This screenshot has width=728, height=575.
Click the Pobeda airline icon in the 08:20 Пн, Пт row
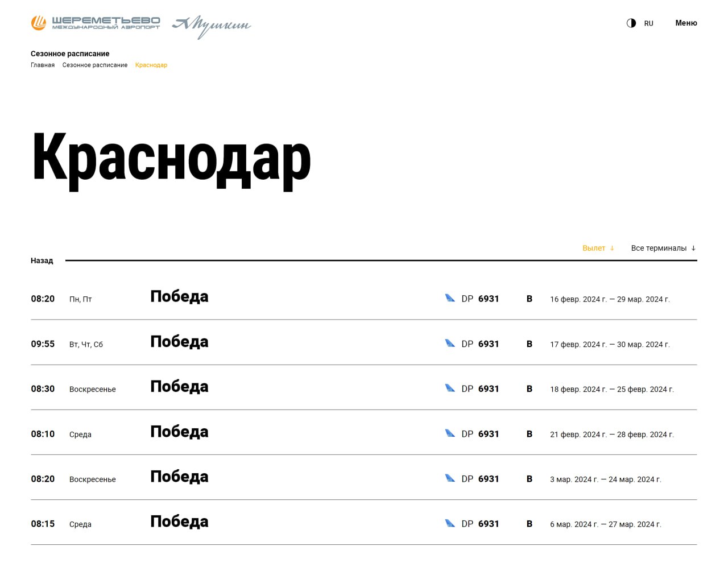pyautogui.click(x=450, y=298)
